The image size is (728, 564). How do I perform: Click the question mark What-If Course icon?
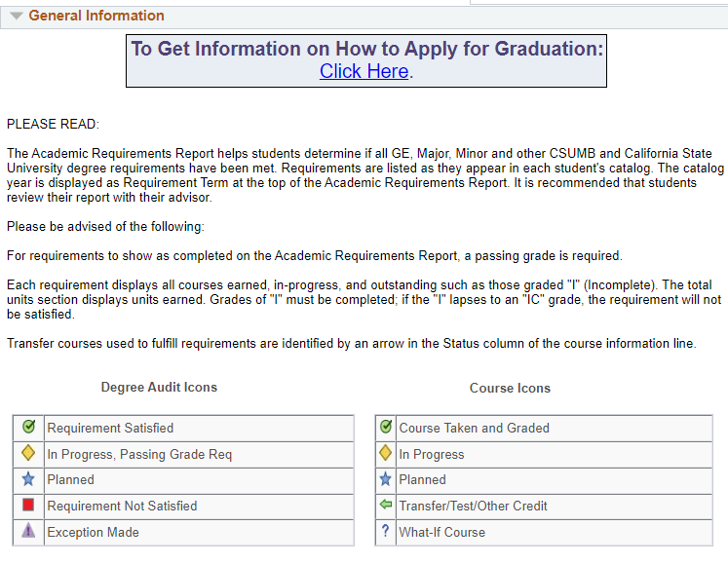386,532
